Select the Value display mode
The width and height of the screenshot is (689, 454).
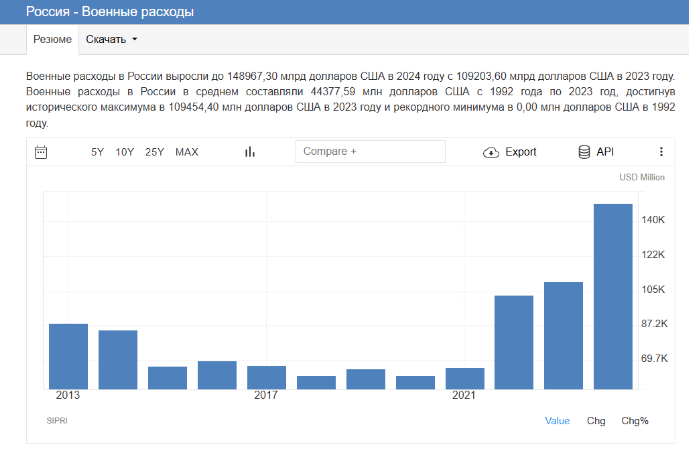(557, 421)
